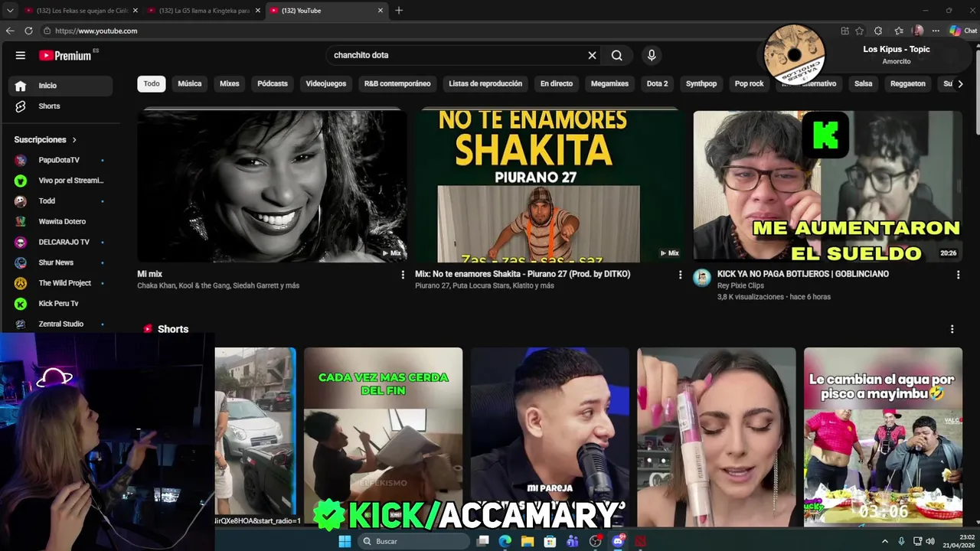Open the Vivo por el Streami... channel
The height and width of the screenshot is (551, 980).
pos(60,181)
